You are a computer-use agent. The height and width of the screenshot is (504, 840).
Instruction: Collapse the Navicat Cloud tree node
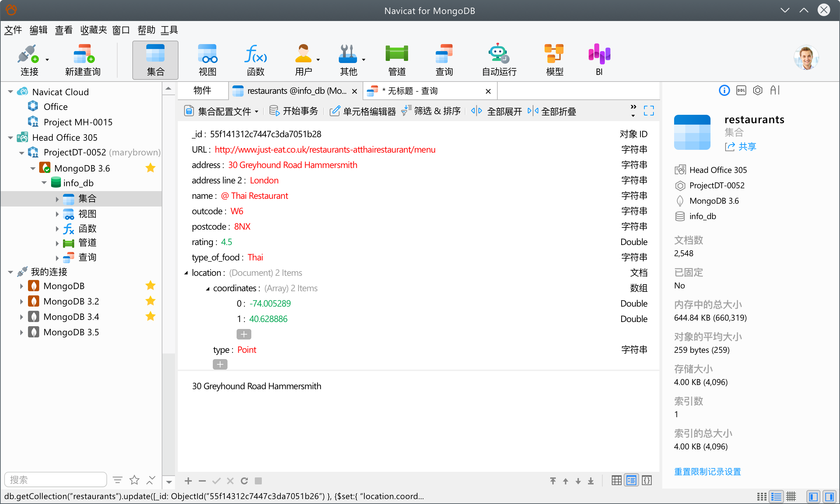(x=10, y=92)
